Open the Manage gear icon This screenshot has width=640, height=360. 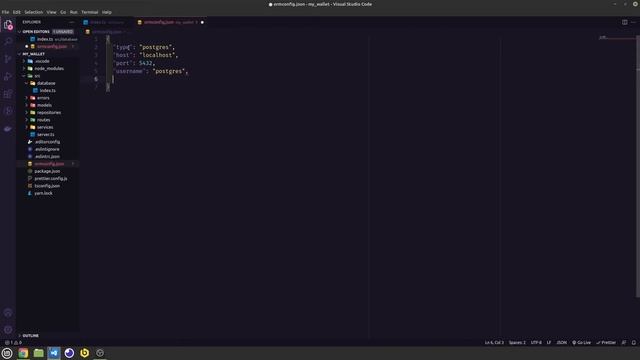(8, 329)
